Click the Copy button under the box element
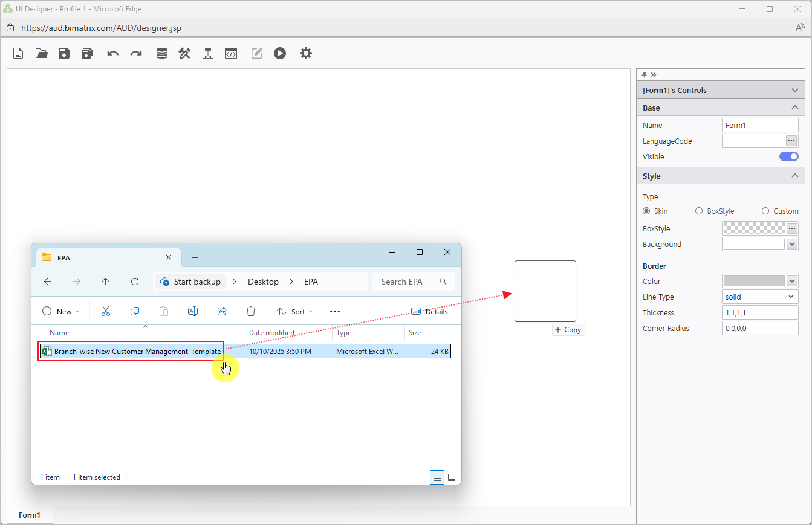 [568, 330]
